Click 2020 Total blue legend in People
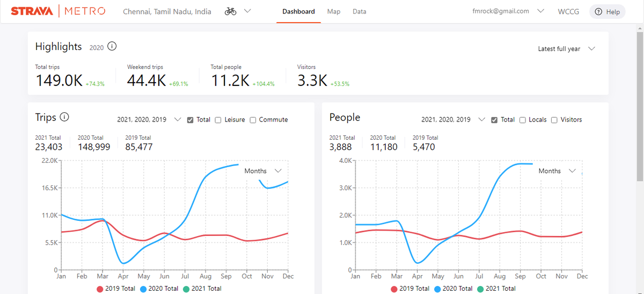The image size is (644, 294). (453, 289)
